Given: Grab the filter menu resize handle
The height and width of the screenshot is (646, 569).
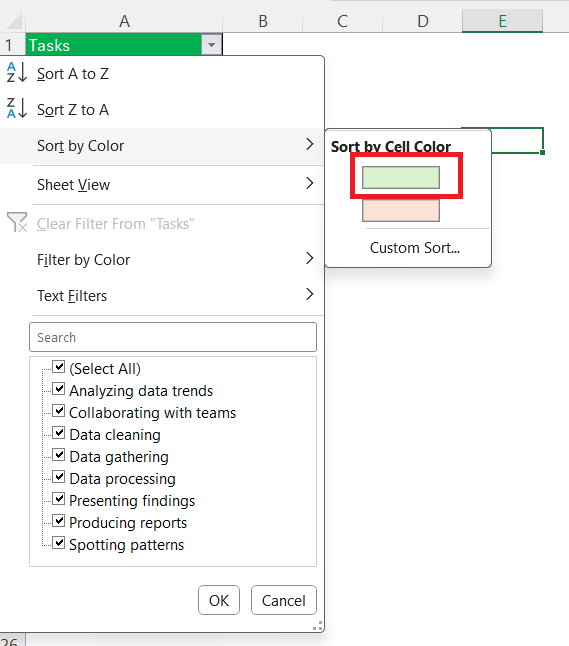Looking at the screenshot, I should coord(318,626).
